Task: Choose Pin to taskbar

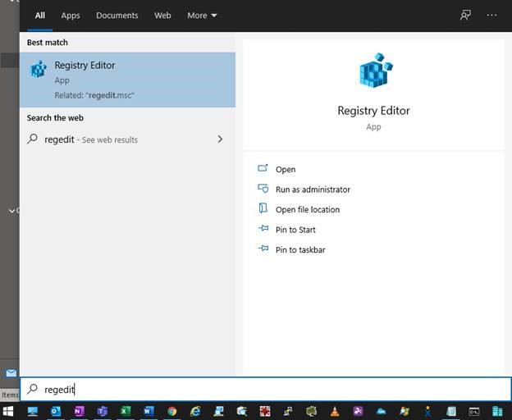Action: (x=300, y=249)
